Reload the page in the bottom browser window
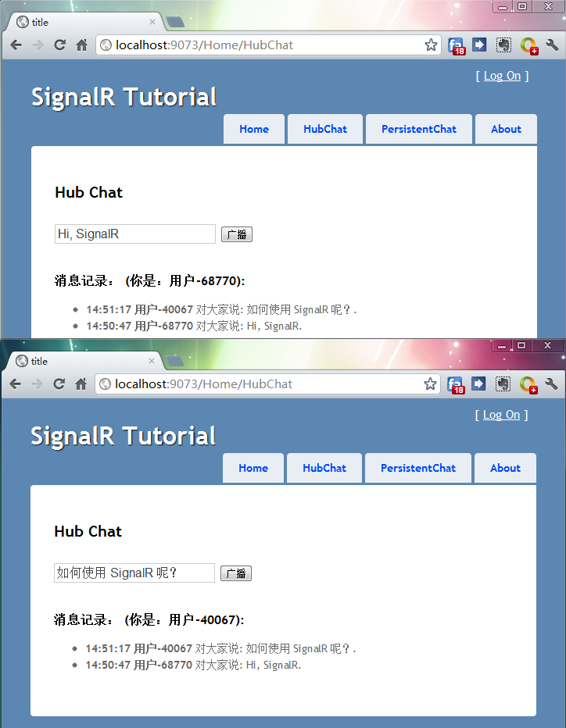This screenshot has height=728, width=566. 59,384
